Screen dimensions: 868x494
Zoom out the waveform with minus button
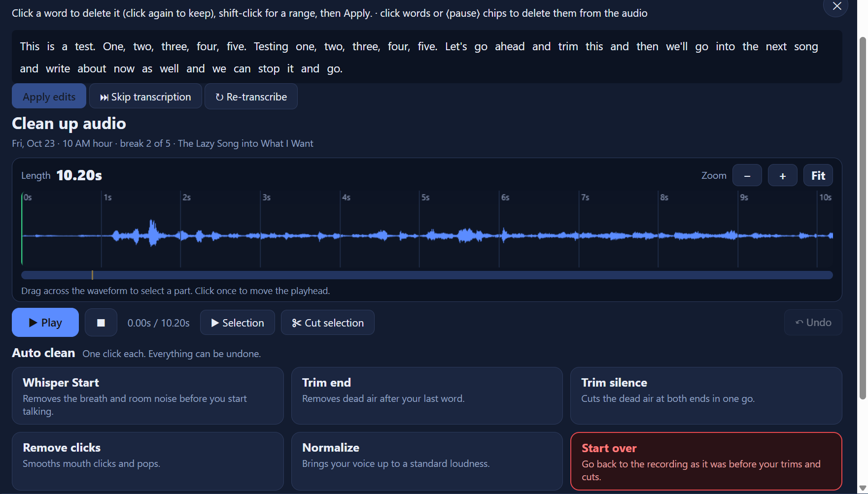[747, 175]
